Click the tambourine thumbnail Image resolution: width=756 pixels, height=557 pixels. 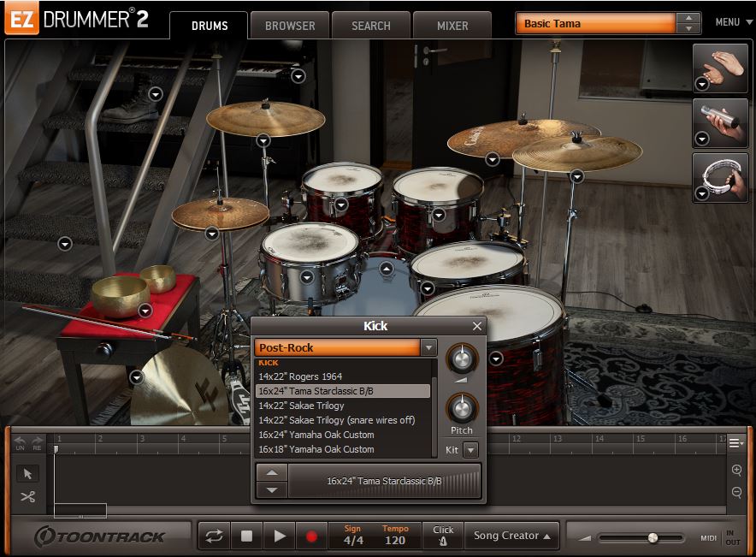pyautogui.click(x=720, y=177)
